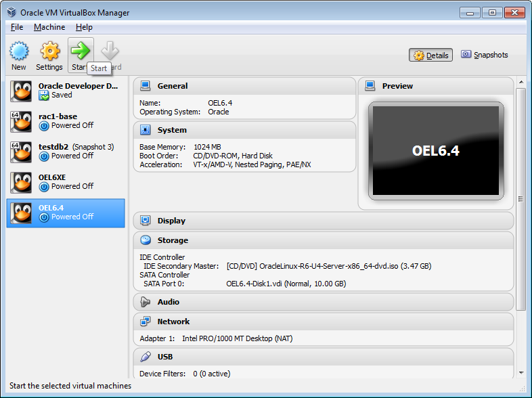Maximize the VirtualBox Manager window
This screenshot has height=398, width=532.
click(492, 13)
